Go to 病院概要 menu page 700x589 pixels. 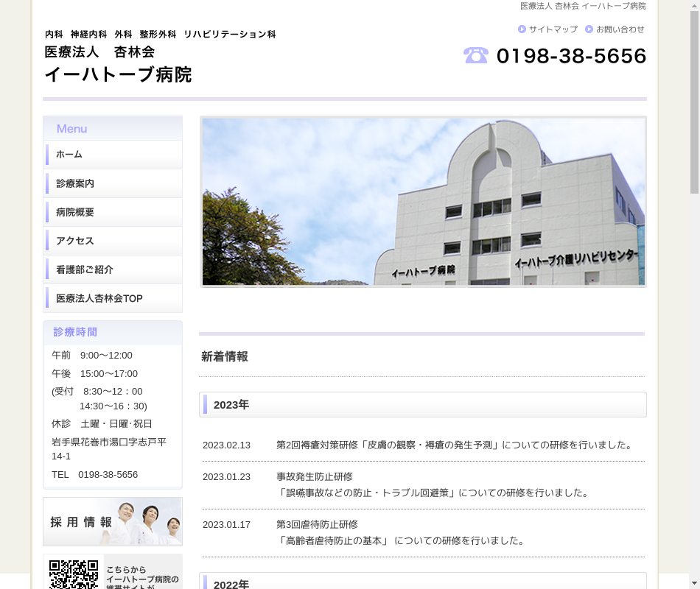113,212
